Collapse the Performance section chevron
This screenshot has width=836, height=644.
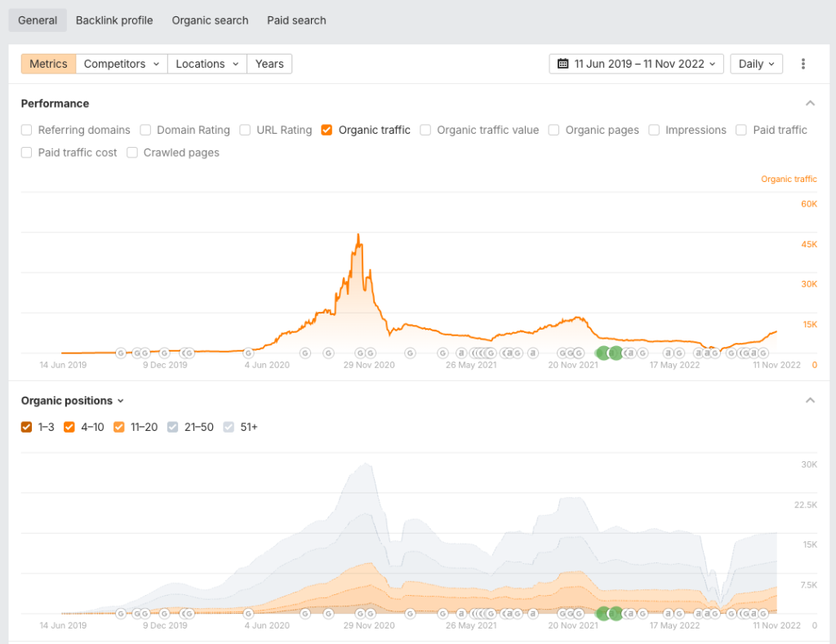(x=810, y=104)
